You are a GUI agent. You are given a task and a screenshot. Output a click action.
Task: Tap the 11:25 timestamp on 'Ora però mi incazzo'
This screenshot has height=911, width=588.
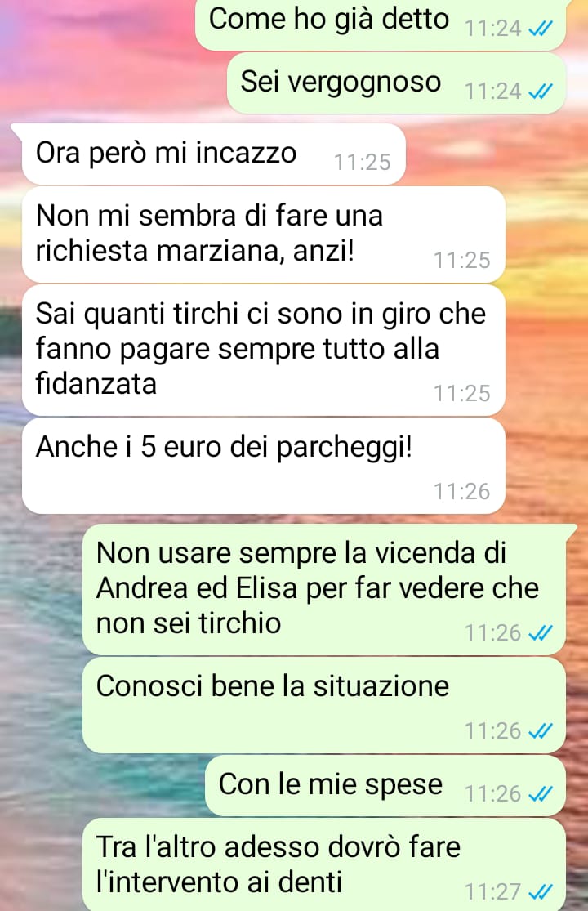pos(363,162)
